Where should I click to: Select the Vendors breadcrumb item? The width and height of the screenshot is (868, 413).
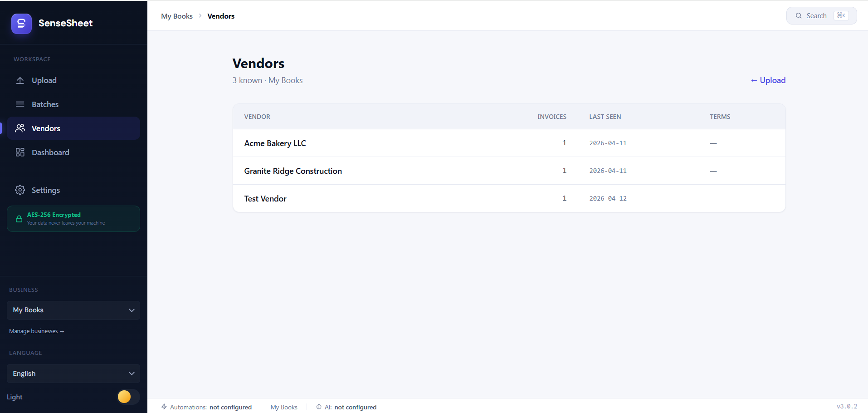coord(221,16)
